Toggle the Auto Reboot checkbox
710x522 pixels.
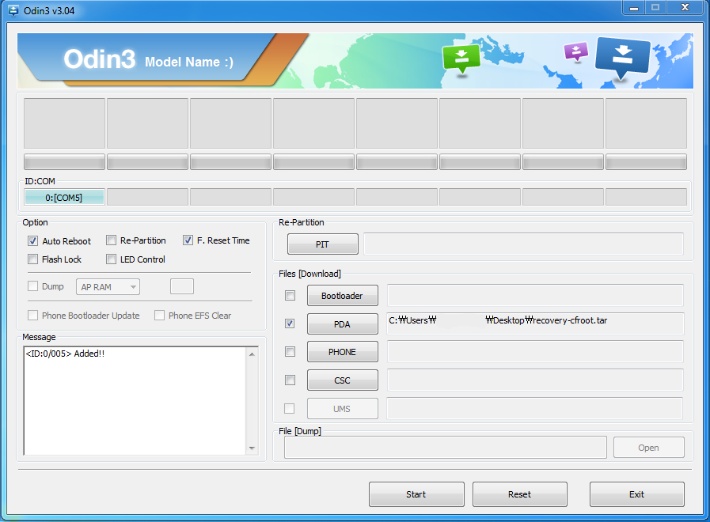click(33, 241)
